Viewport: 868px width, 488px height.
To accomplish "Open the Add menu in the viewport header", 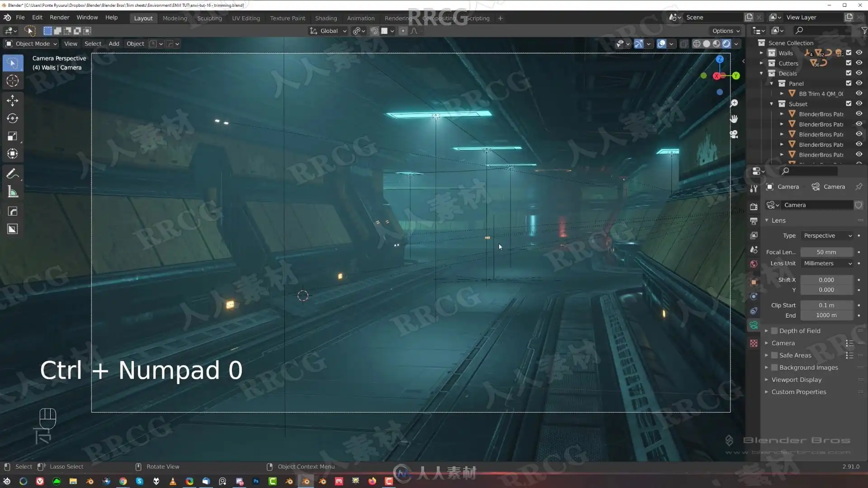I will pyautogui.click(x=113, y=44).
